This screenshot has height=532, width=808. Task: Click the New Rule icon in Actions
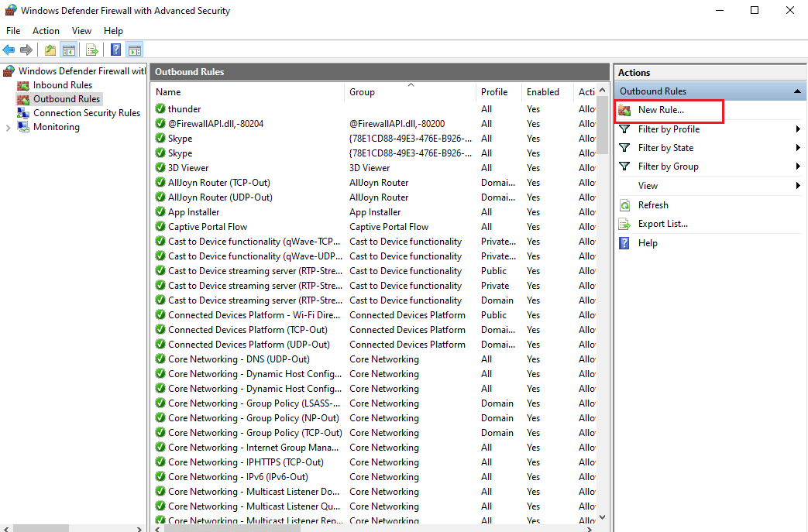point(624,110)
